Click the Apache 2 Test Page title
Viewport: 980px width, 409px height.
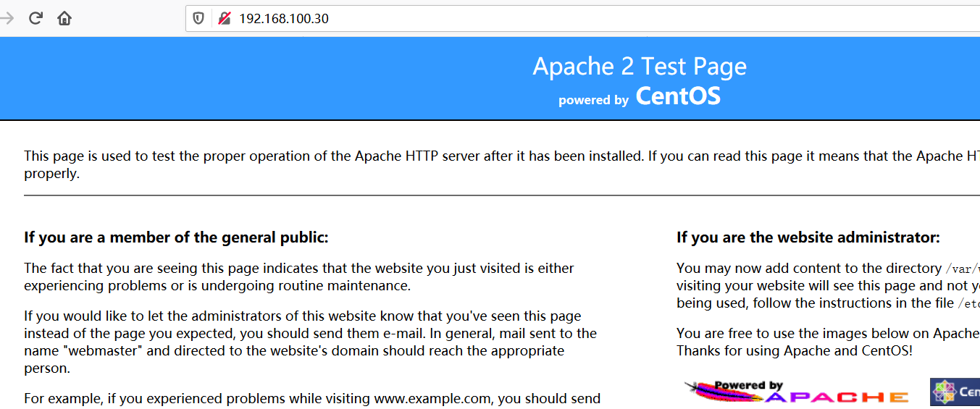click(x=640, y=67)
